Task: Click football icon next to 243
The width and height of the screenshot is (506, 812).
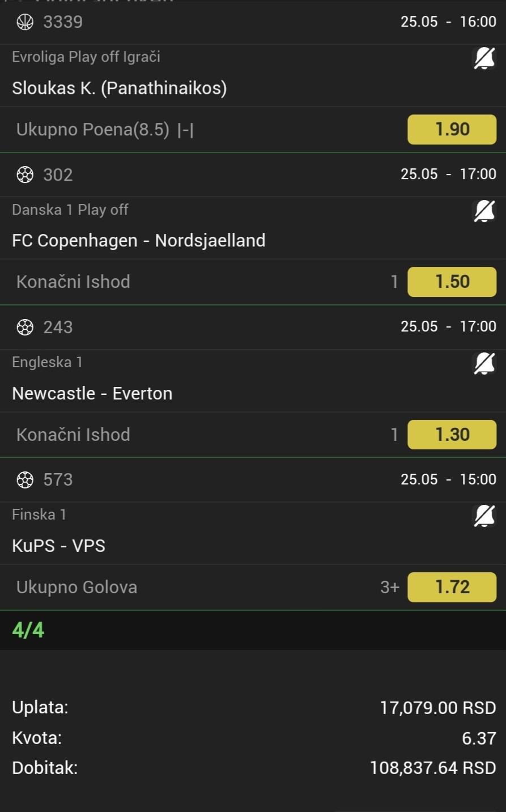Action: [x=25, y=327]
